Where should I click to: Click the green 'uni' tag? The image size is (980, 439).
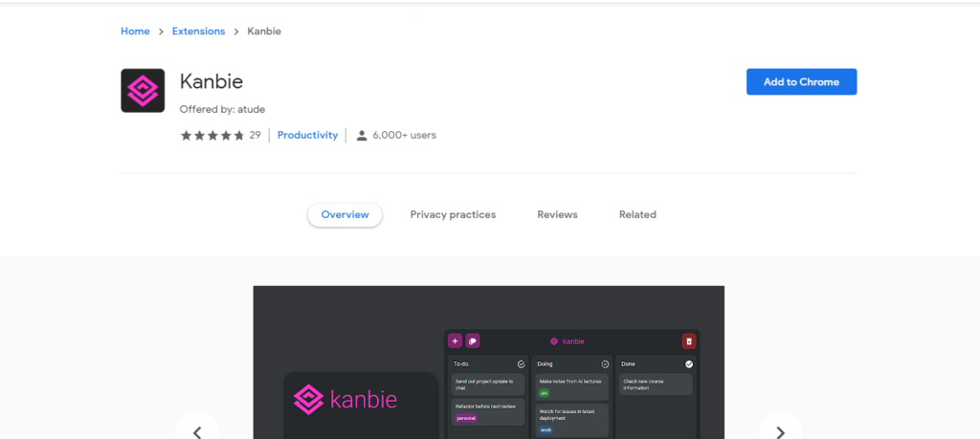544,393
